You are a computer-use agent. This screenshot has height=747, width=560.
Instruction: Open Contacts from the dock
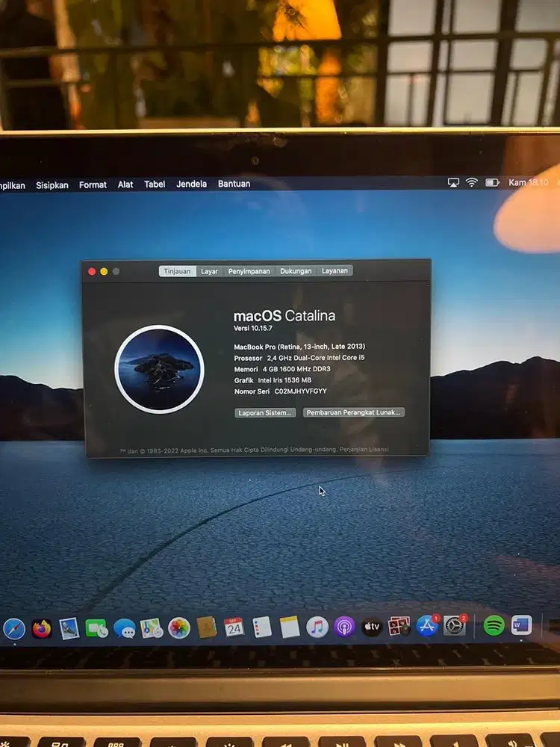207,627
